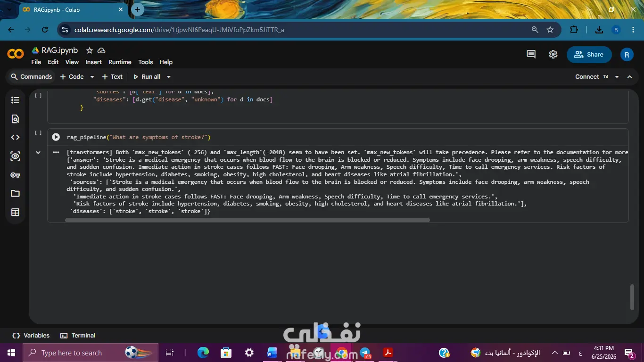Viewport: 644px width, 362px height.
Task: Click the Colab logo
Action: point(16,54)
